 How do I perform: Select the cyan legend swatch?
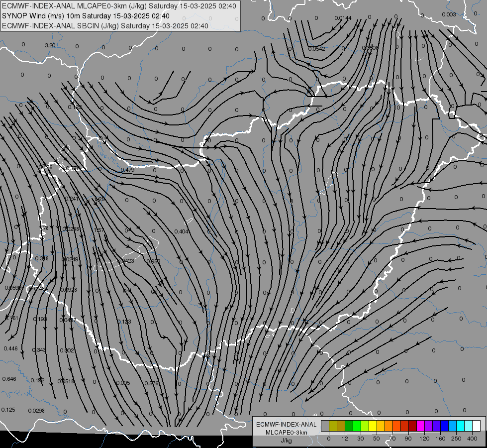click(461, 426)
